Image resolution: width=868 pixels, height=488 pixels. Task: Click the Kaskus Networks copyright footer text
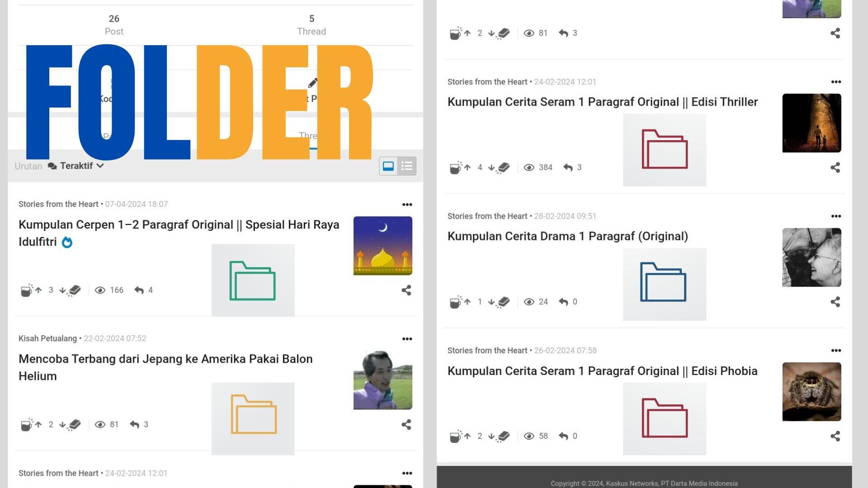pos(644,483)
